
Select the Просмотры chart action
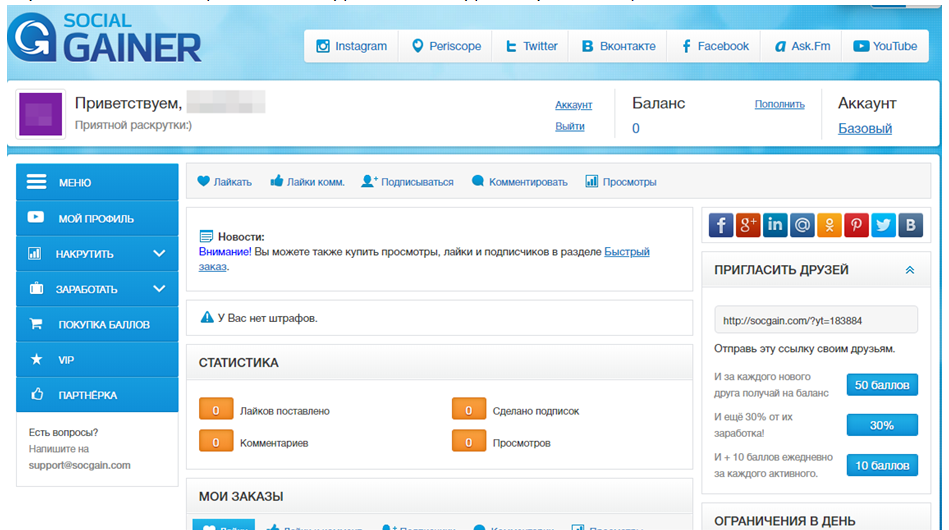[621, 182]
